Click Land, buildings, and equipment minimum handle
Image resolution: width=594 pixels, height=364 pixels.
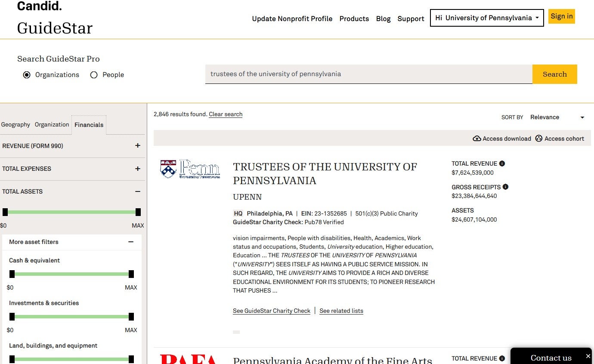[x=12, y=359]
